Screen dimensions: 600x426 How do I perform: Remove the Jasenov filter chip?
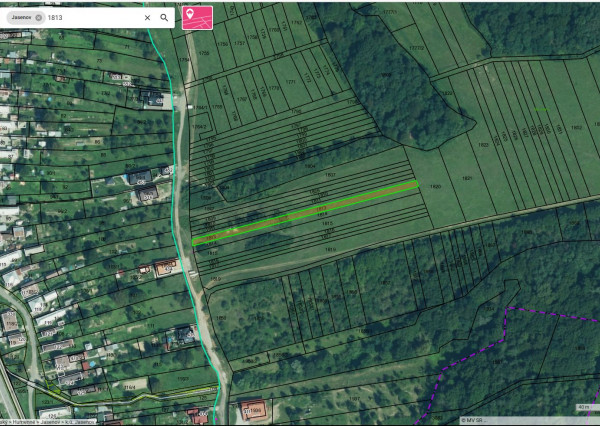coord(39,18)
